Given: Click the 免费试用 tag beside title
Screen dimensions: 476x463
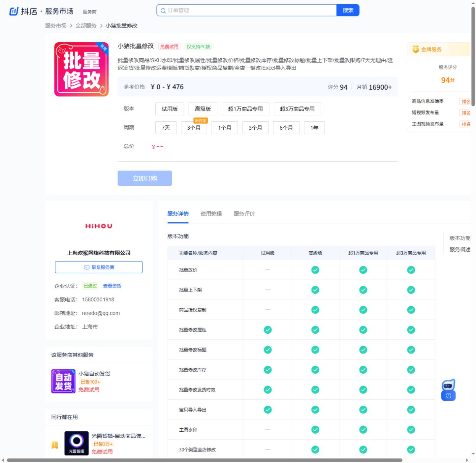Looking at the screenshot, I should 169,47.
